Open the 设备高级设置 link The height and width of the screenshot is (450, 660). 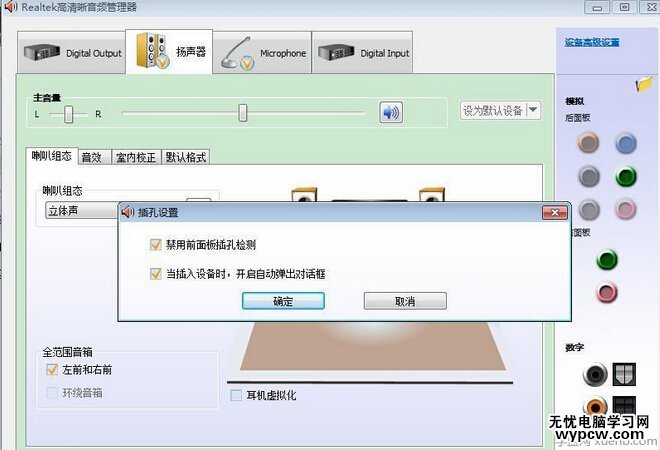pyautogui.click(x=592, y=43)
